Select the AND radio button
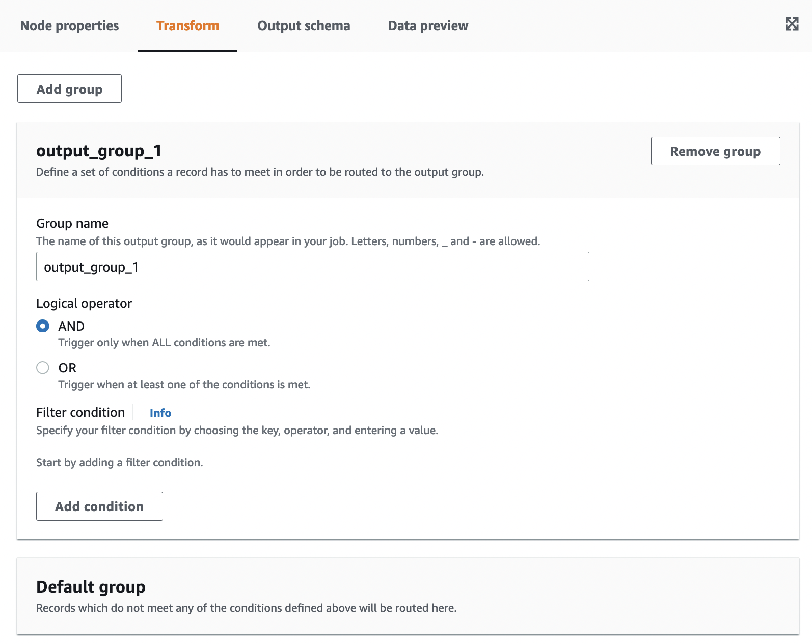This screenshot has width=812, height=644. tap(43, 326)
